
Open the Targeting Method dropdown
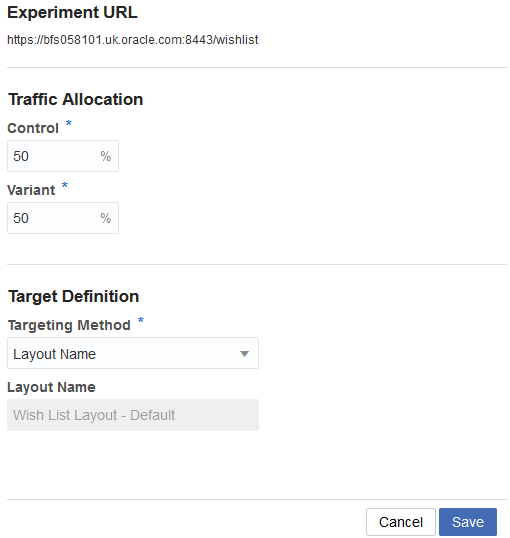[x=133, y=353]
